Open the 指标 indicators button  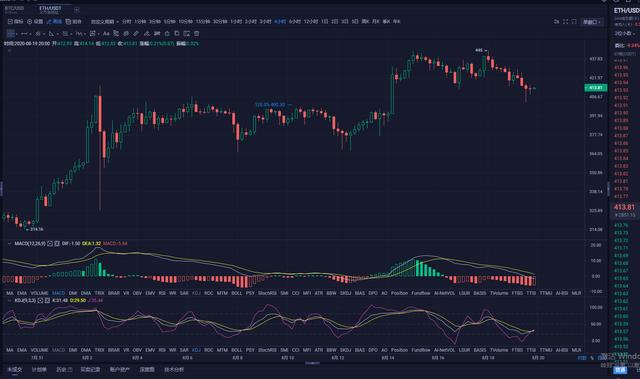15,22
